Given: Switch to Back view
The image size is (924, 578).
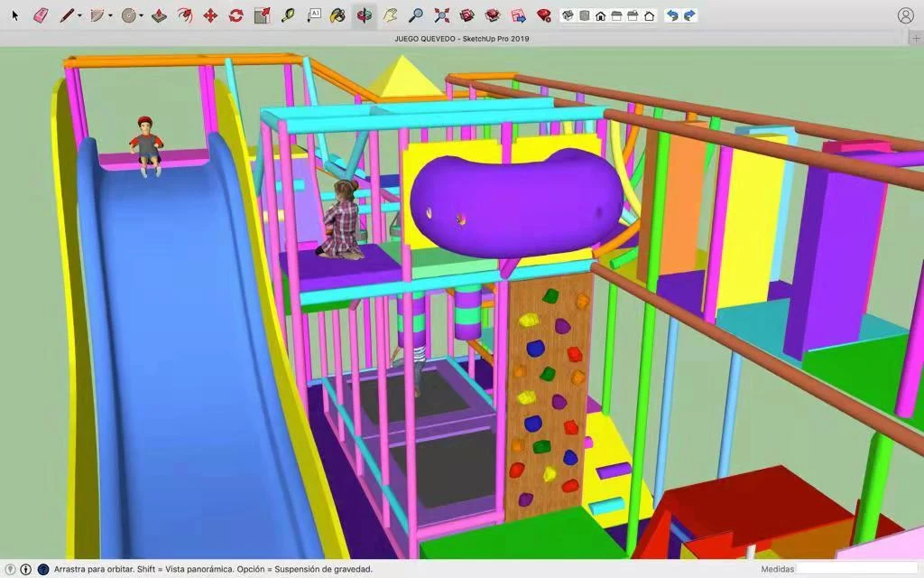Looking at the screenshot, I should (x=633, y=16).
